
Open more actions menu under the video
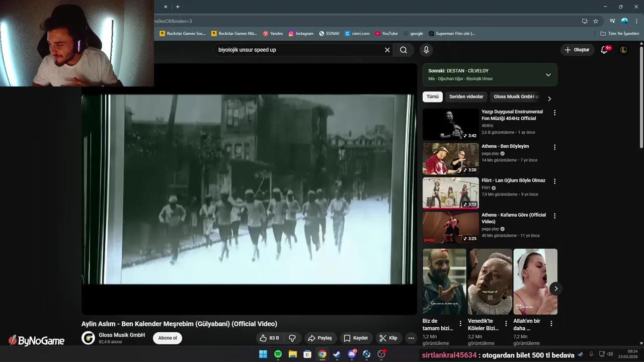411,338
